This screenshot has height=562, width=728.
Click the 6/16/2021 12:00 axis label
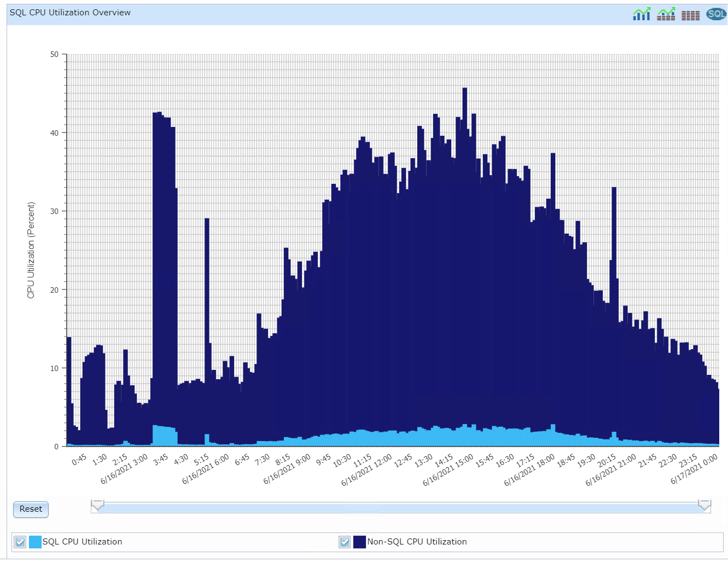click(x=366, y=470)
